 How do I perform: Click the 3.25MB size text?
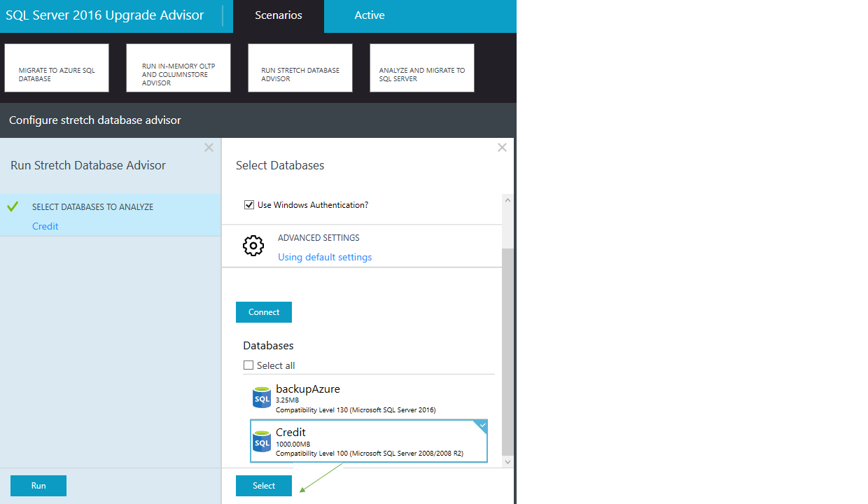point(287,400)
